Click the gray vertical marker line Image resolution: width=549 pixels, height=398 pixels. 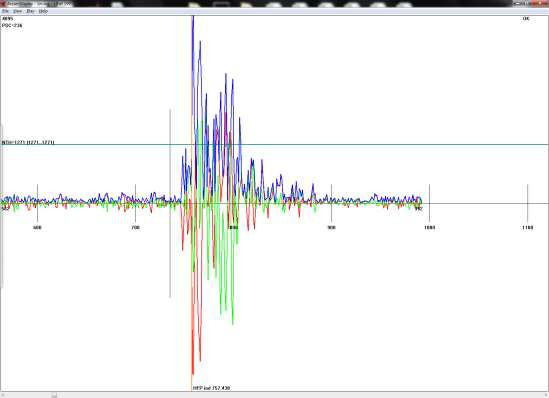coord(170,203)
